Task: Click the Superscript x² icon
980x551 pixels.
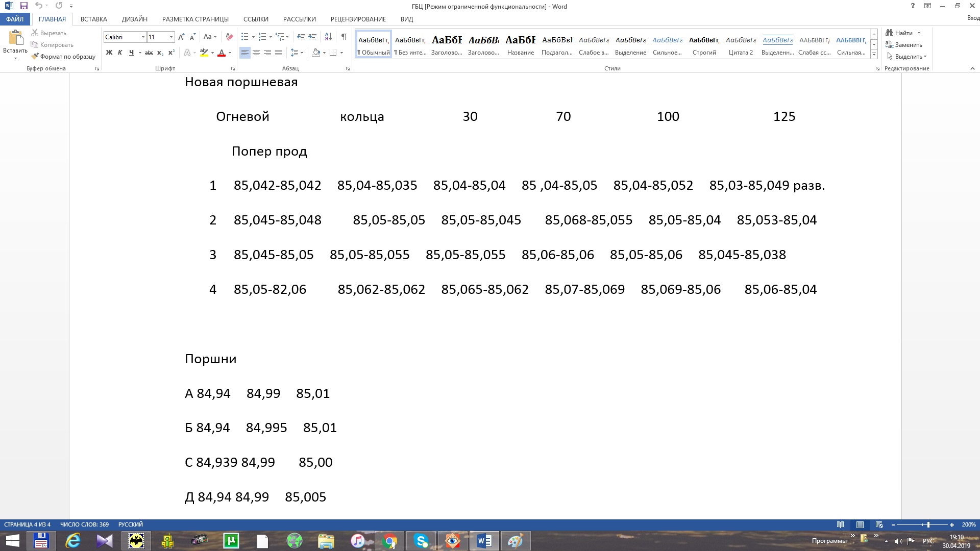Action: tap(171, 53)
